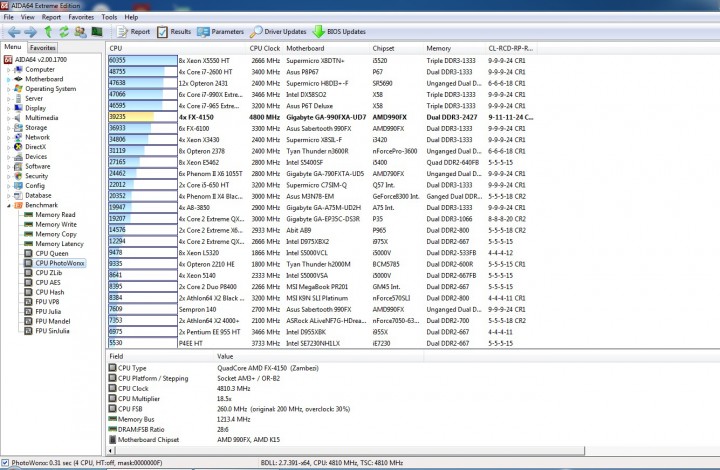
Task: Click the yellow 39235 score bar
Action: click(131, 117)
